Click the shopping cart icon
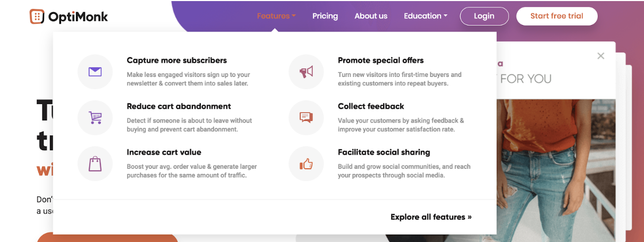 pos(95,118)
